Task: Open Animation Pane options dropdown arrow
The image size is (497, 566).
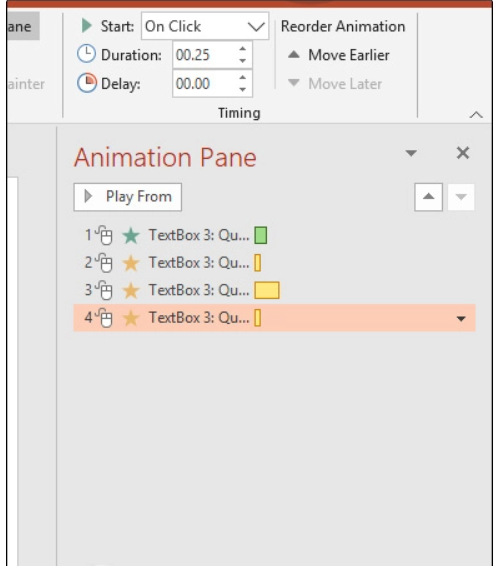Action: coord(411,153)
